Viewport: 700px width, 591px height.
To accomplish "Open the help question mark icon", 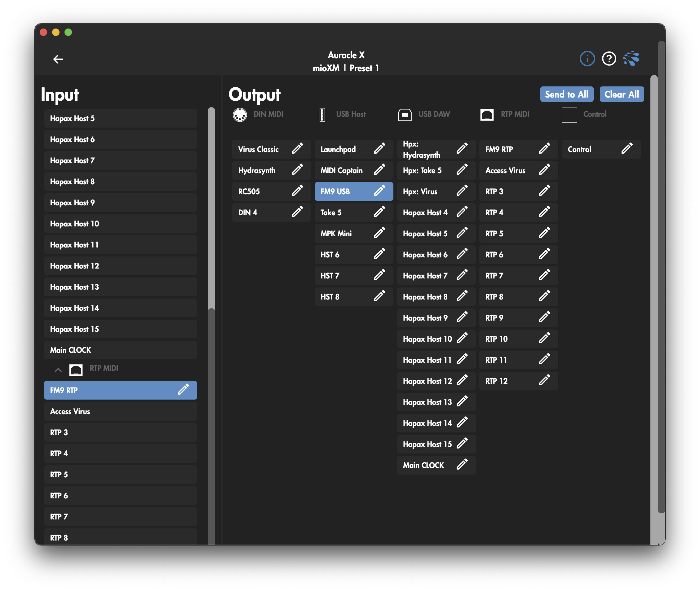I will tap(609, 59).
